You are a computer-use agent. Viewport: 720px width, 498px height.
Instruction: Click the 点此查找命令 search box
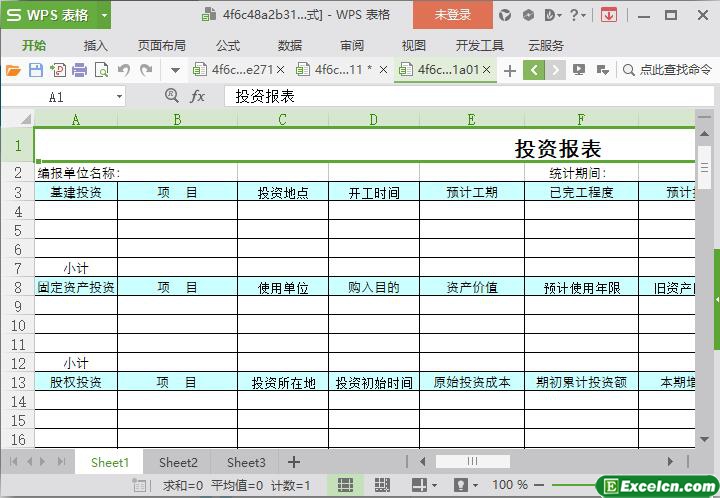coord(668,70)
